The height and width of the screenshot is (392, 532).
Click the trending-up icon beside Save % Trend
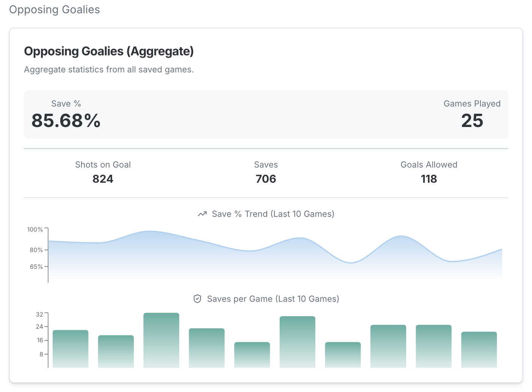click(202, 214)
